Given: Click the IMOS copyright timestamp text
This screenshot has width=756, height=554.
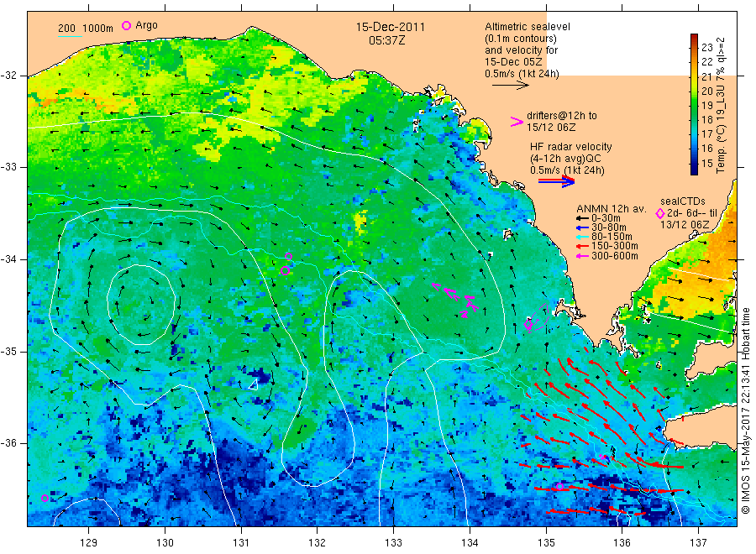Looking at the screenshot, I should coord(746,410).
